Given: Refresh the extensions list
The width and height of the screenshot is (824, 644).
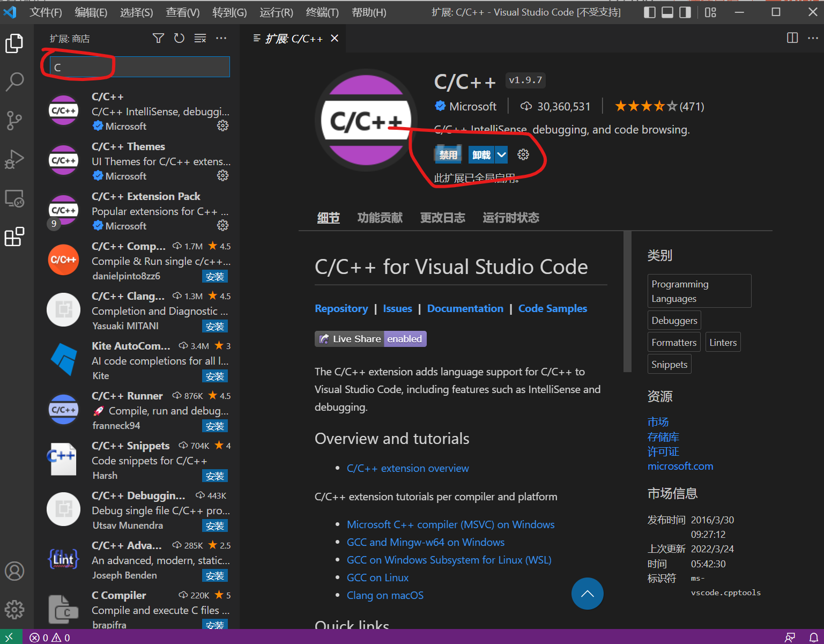Looking at the screenshot, I should (179, 38).
